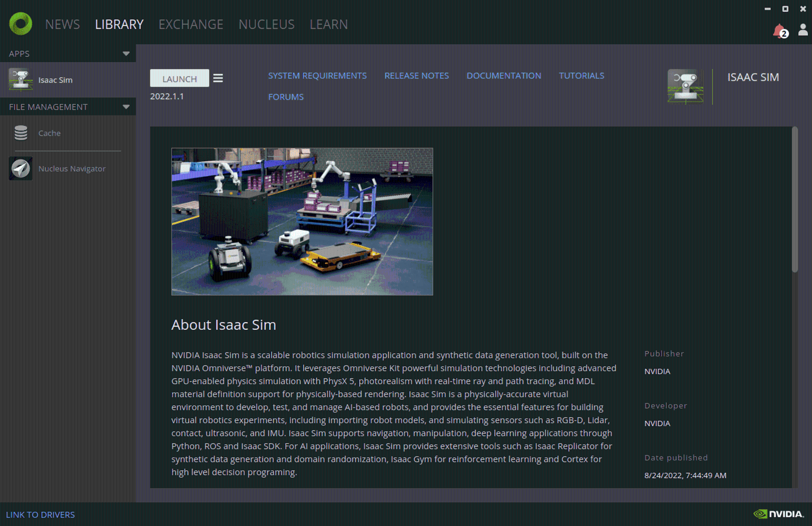The height and width of the screenshot is (526, 812).
Task: Open the notifications bell
Action: [780, 31]
